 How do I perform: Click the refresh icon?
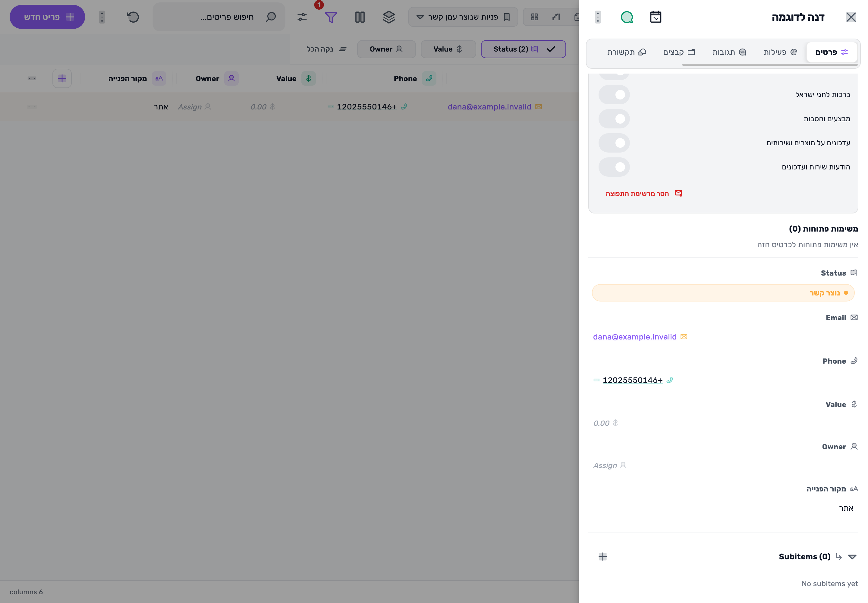coord(133,17)
